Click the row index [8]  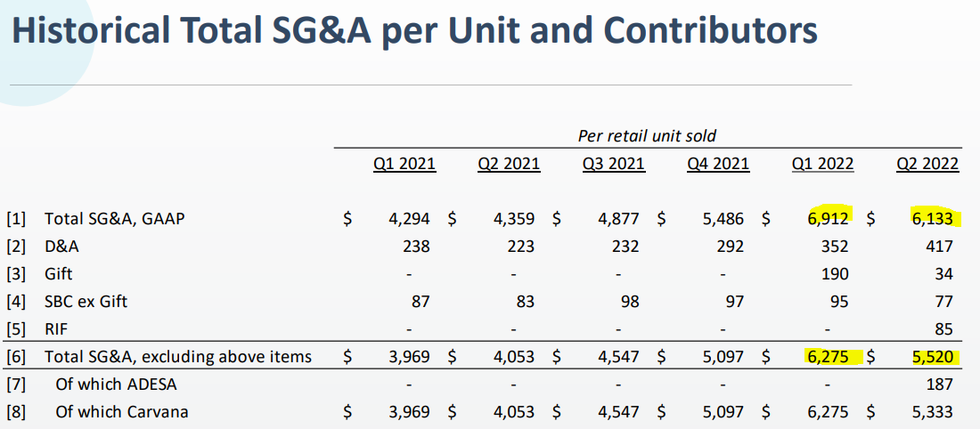coord(16,412)
